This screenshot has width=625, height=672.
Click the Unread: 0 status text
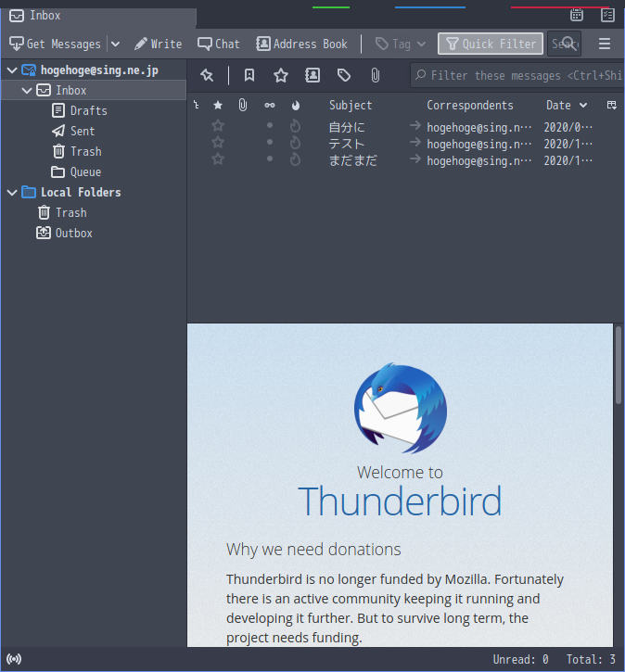click(x=520, y=659)
